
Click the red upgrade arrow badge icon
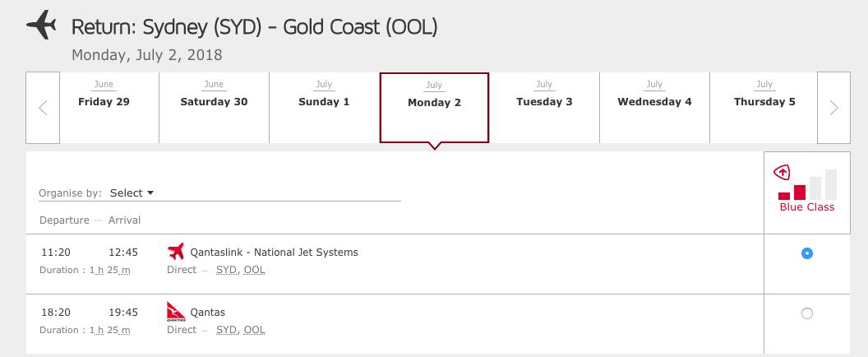click(x=782, y=173)
